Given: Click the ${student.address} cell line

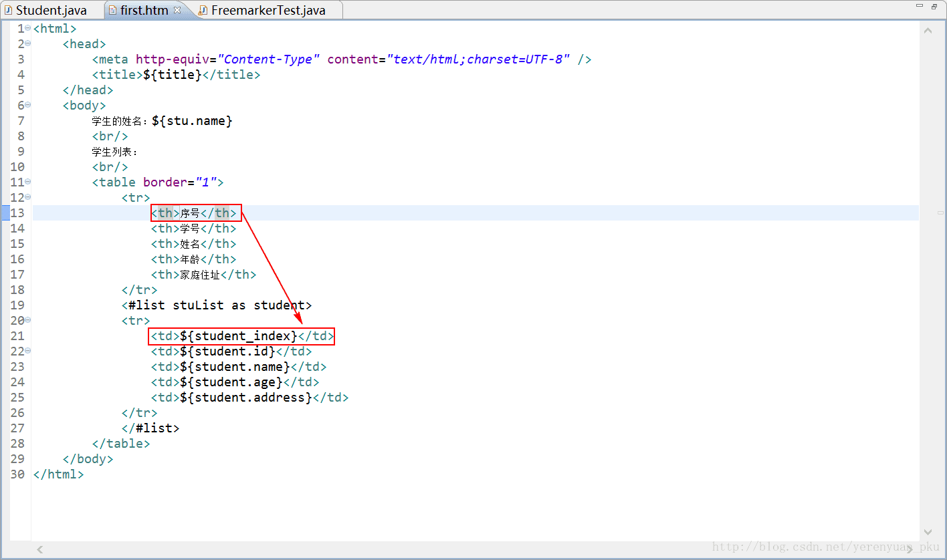Looking at the screenshot, I should [x=250, y=397].
